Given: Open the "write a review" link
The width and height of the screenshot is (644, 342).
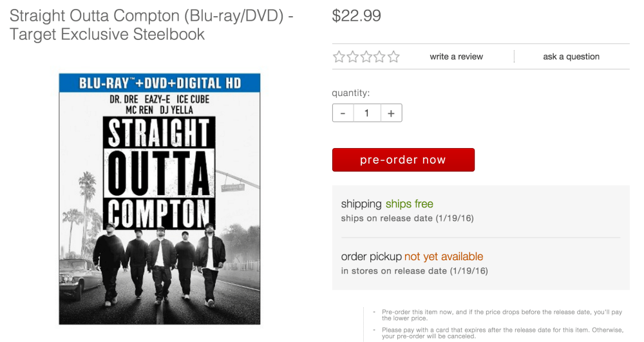Looking at the screenshot, I should coord(457,57).
